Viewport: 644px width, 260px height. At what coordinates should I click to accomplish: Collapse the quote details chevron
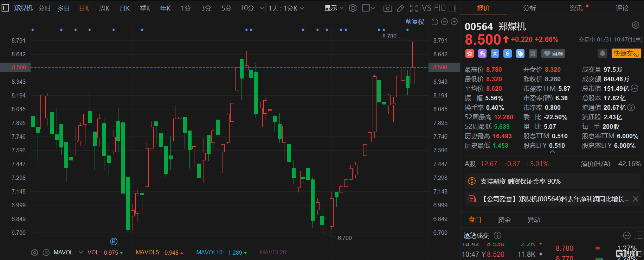tap(552, 152)
